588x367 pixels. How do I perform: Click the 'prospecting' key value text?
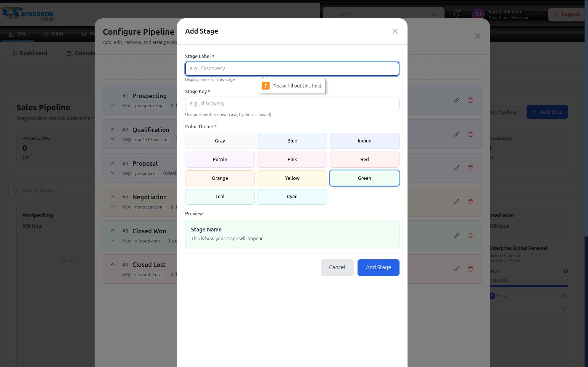tap(149, 106)
